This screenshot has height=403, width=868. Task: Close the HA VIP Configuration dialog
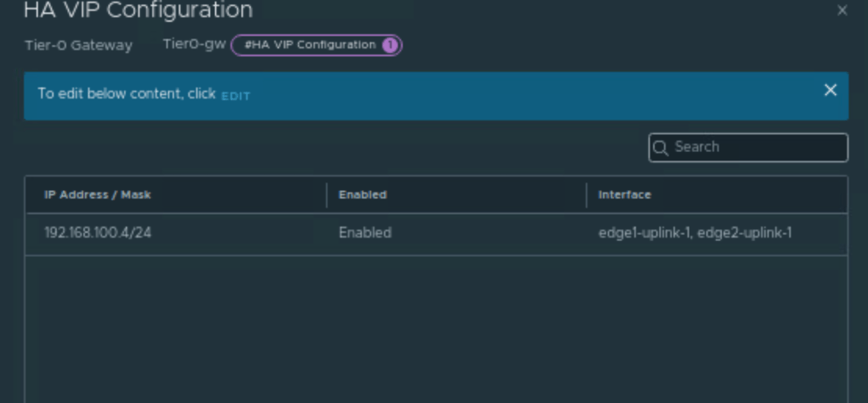click(842, 11)
